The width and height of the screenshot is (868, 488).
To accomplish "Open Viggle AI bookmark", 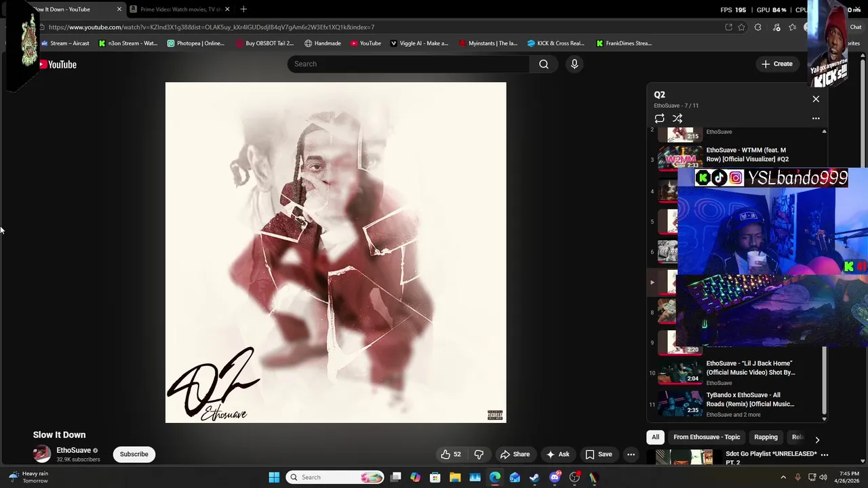I will pos(419,43).
